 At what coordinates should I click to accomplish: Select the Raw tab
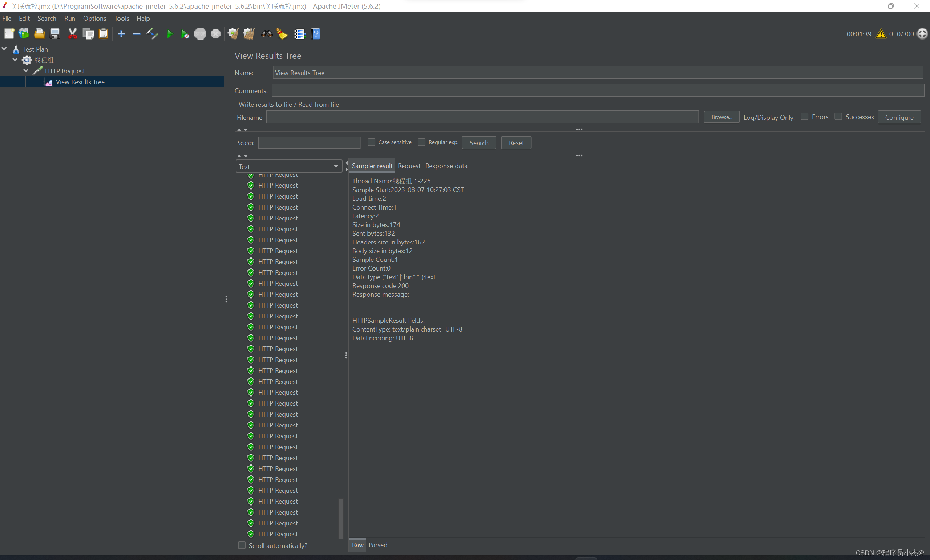click(357, 545)
